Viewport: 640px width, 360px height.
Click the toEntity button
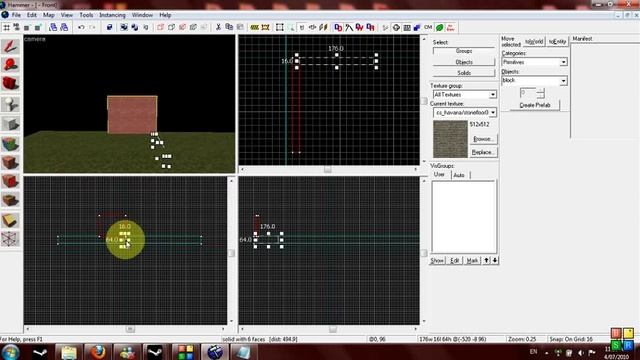point(557,42)
